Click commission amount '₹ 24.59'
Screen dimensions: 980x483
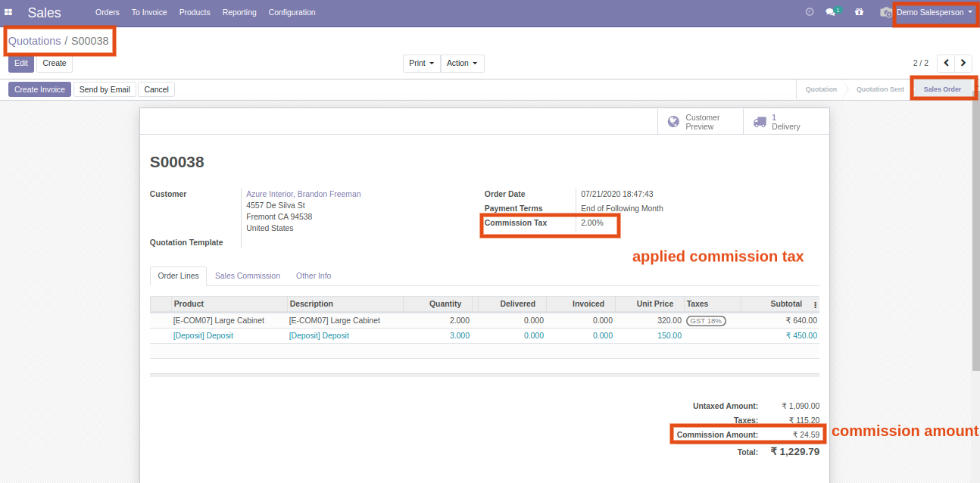coord(806,435)
